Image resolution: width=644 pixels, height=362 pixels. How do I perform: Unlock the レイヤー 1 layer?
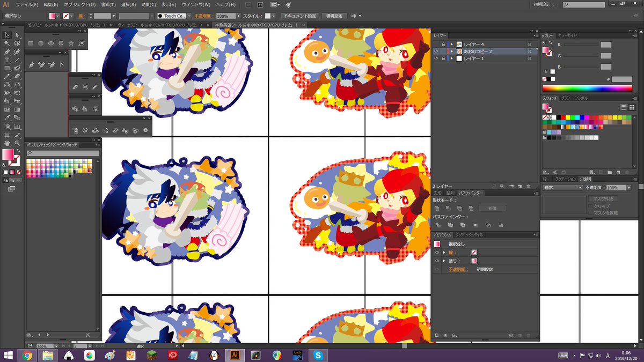point(443,58)
